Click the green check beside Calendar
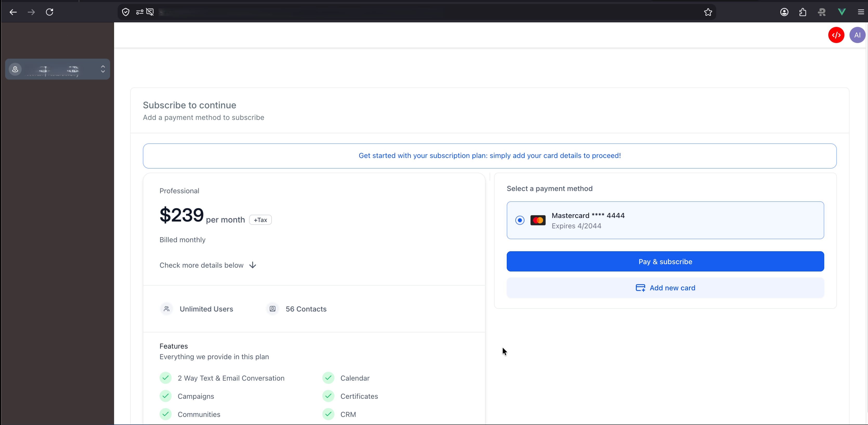Screen dimensions: 868x425 (328, 378)
